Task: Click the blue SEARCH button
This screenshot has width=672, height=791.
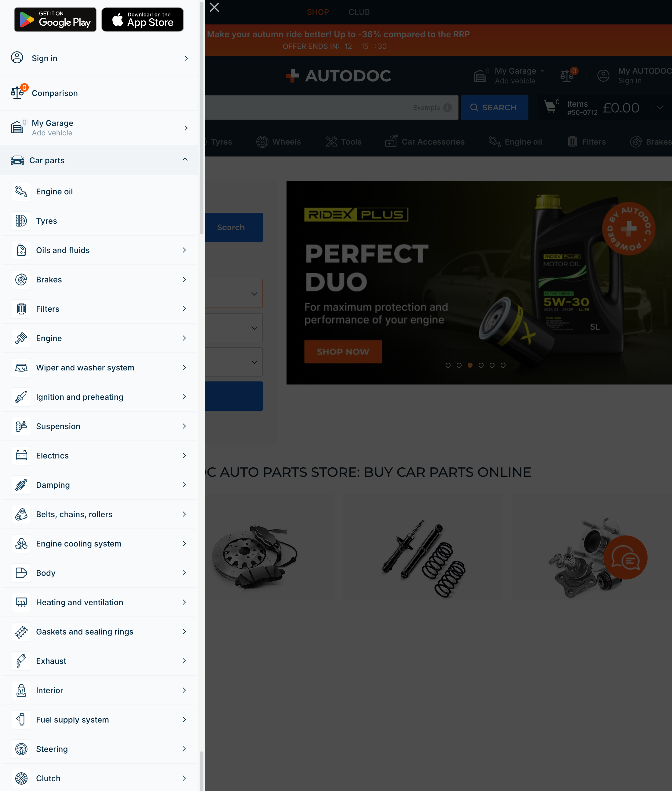Action: 494,108
